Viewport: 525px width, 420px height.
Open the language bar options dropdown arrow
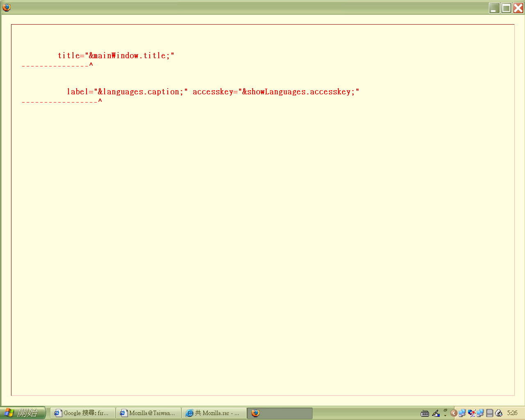pos(445,415)
